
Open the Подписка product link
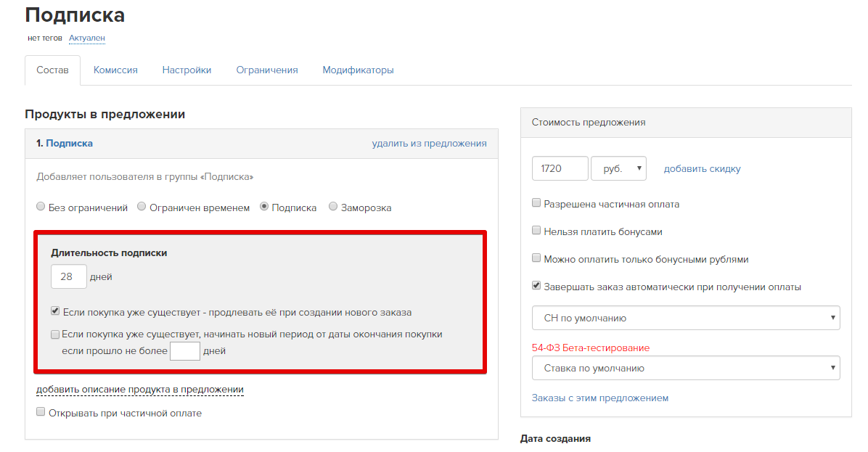click(x=69, y=143)
